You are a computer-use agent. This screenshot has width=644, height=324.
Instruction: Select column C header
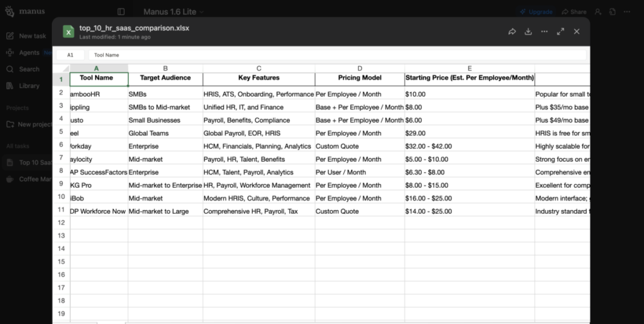pyautogui.click(x=258, y=68)
